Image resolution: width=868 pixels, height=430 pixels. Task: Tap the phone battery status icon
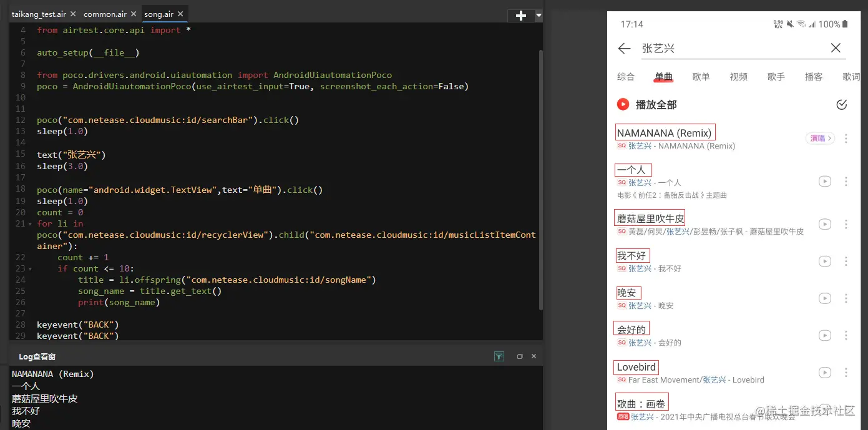(845, 24)
